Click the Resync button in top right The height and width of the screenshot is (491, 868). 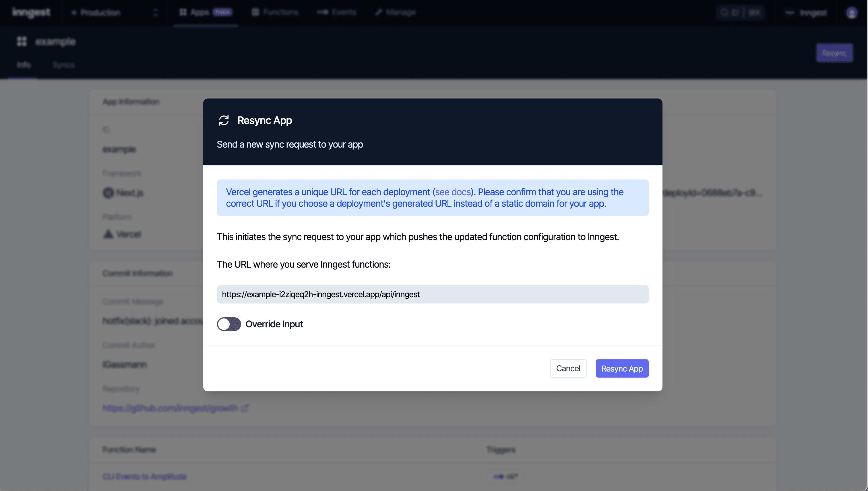(834, 53)
